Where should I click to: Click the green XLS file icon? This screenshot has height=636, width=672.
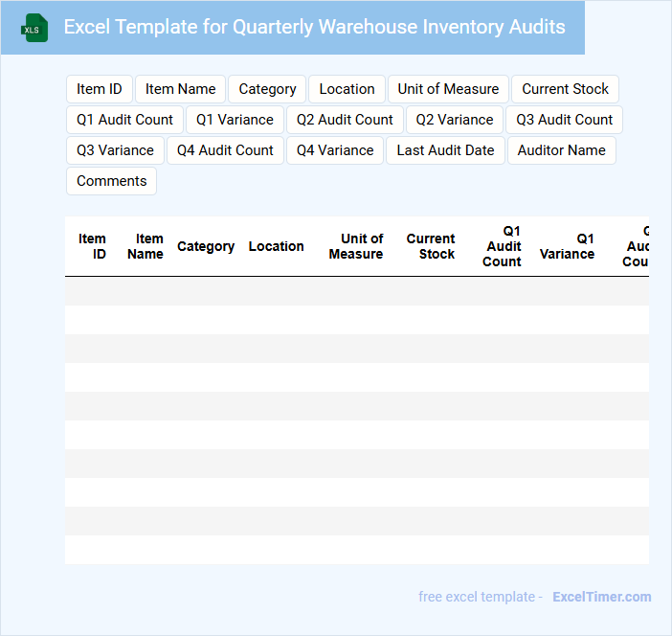point(35,28)
